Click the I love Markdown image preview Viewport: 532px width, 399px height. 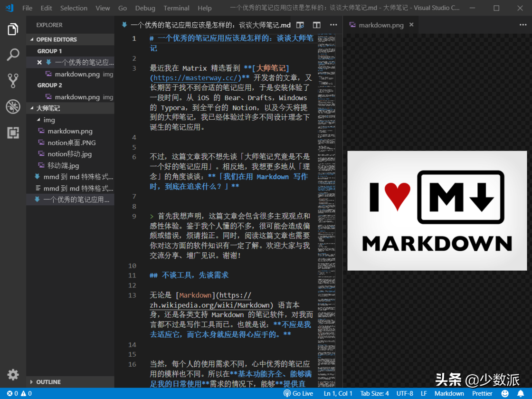(x=437, y=211)
